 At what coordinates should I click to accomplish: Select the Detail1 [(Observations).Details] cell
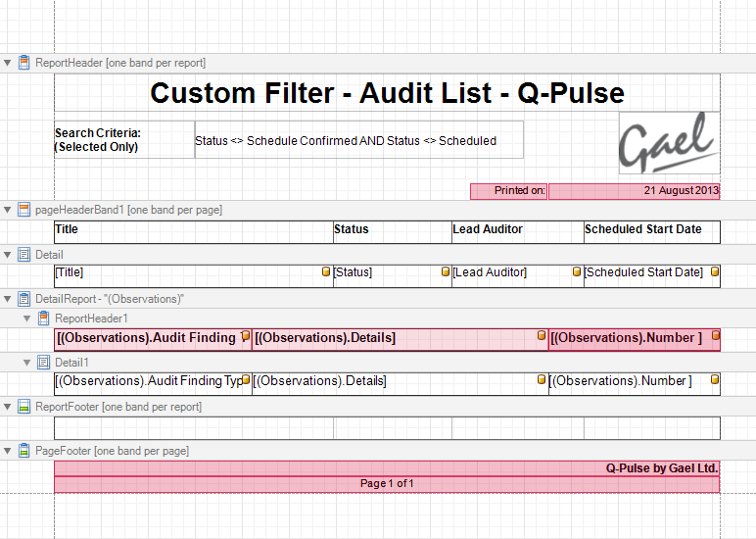(401, 384)
